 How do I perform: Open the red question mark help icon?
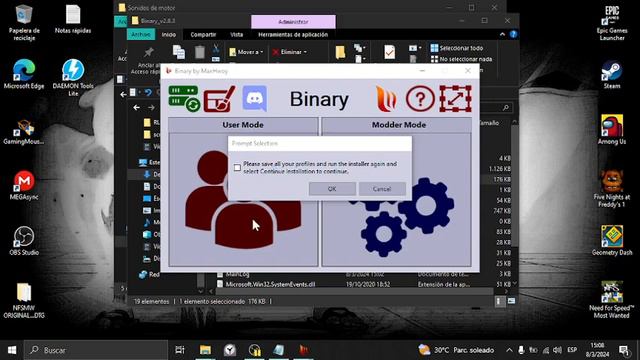click(x=420, y=98)
